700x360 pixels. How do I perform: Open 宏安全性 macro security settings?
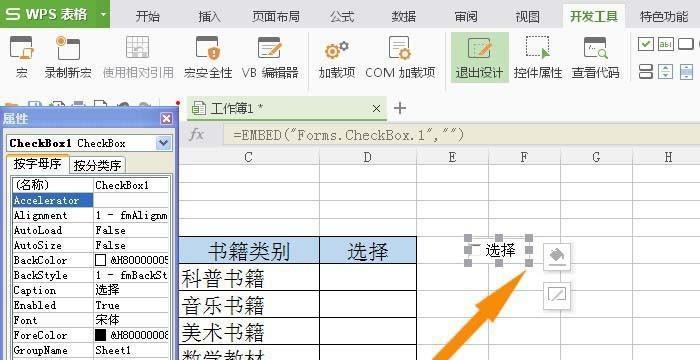pyautogui.click(x=208, y=58)
